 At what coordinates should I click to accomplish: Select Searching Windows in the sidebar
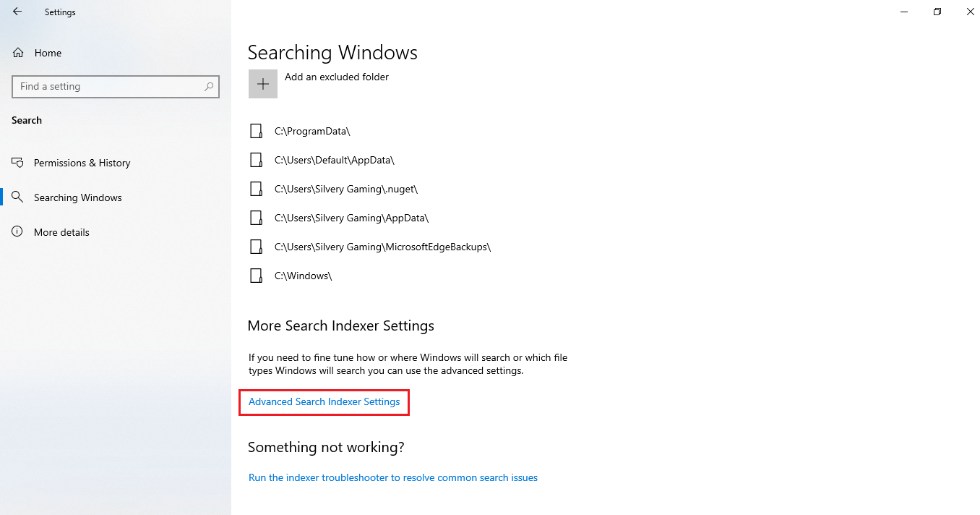click(77, 197)
